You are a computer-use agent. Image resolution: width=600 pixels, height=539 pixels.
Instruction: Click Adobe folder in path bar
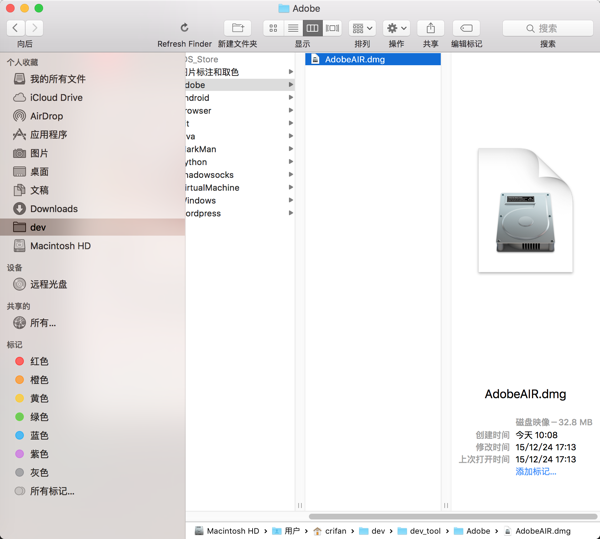pos(472,531)
